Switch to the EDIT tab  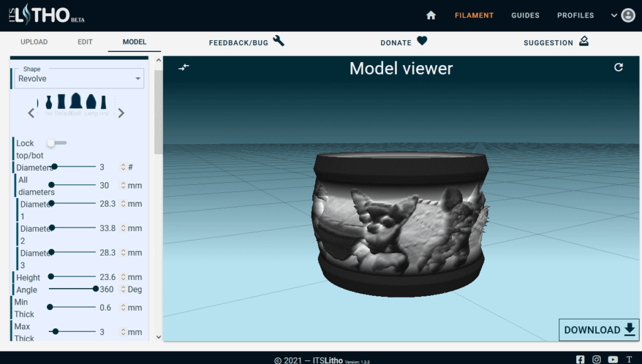click(85, 42)
